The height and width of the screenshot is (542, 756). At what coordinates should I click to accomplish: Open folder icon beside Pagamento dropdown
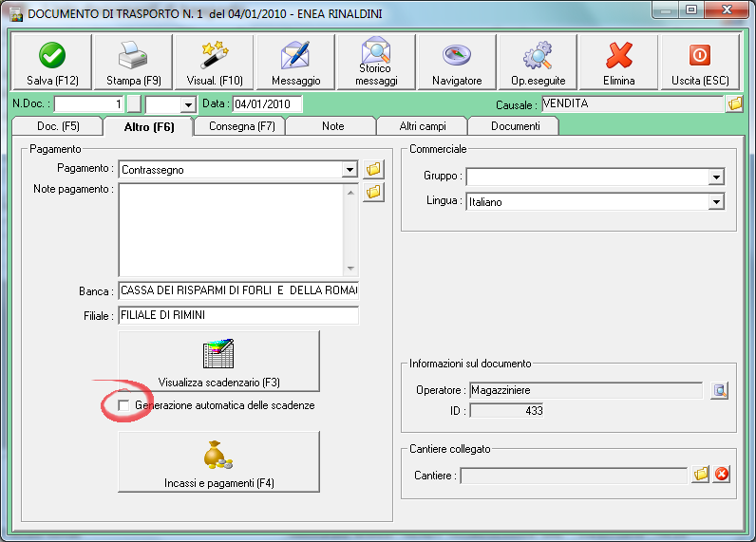click(x=373, y=169)
